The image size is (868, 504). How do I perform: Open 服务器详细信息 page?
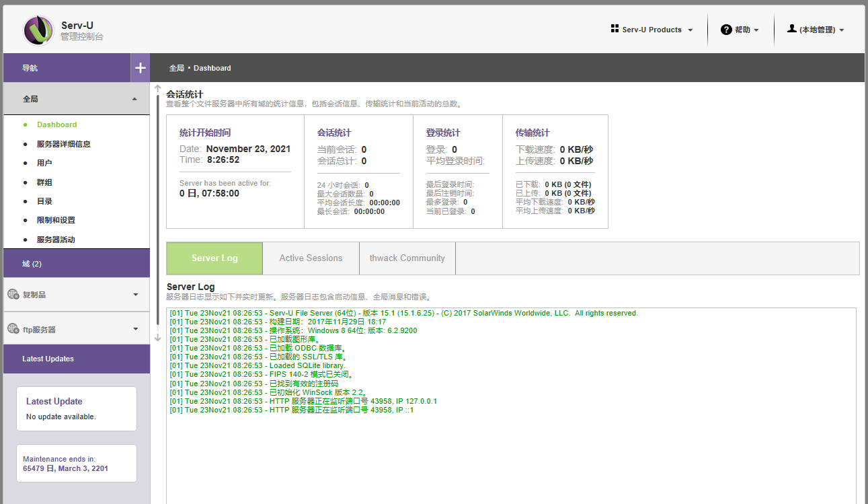pos(64,144)
